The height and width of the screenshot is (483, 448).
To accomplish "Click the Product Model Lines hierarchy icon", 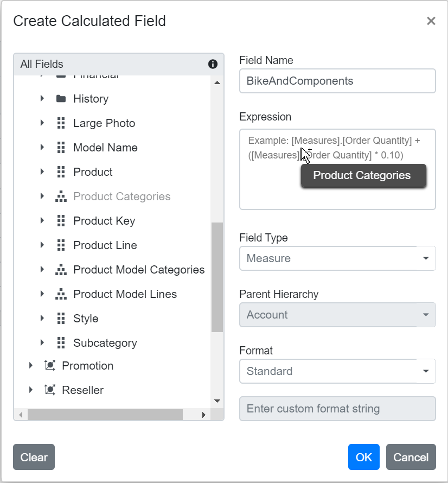I will pyautogui.click(x=61, y=294).
